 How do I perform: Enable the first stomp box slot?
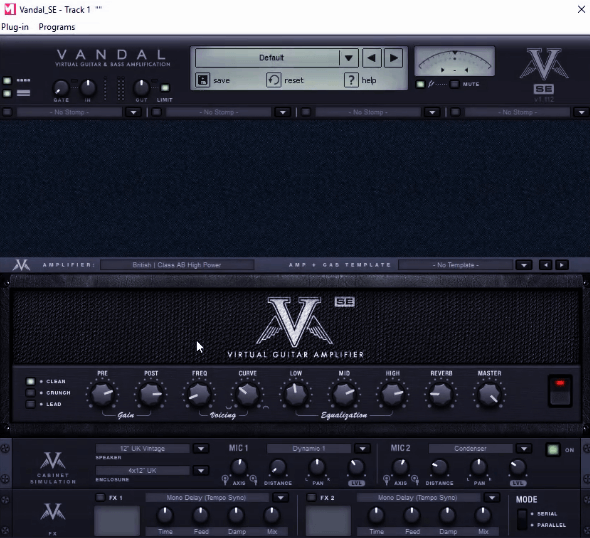[x=7, y=112]
